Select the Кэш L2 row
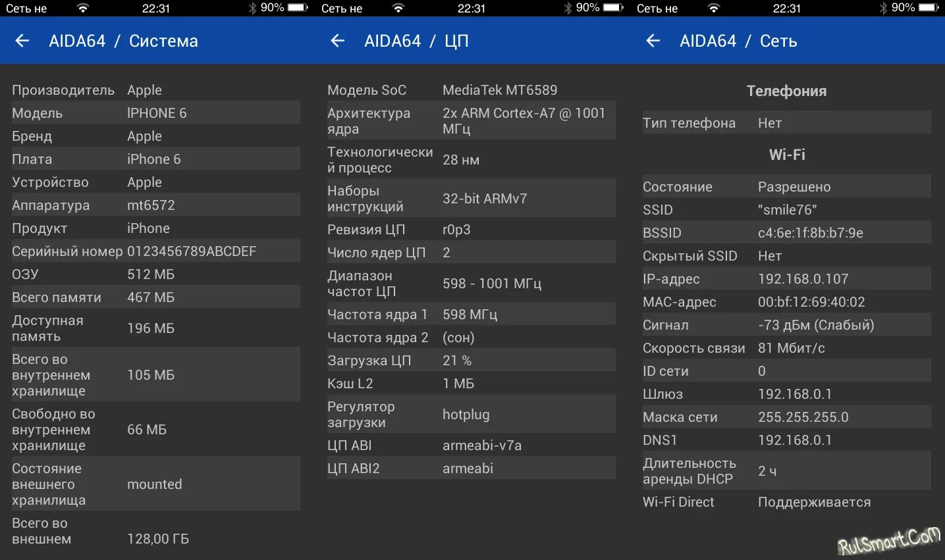 (x=472, y=383)
